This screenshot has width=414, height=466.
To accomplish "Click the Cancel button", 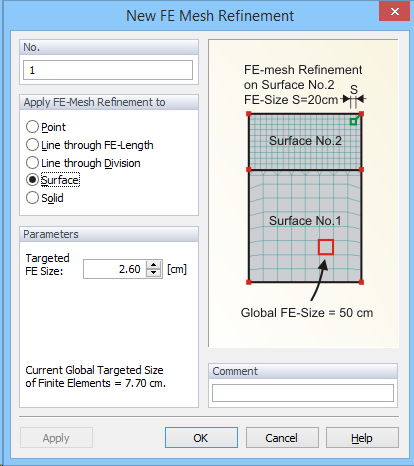I will point(282,438).
